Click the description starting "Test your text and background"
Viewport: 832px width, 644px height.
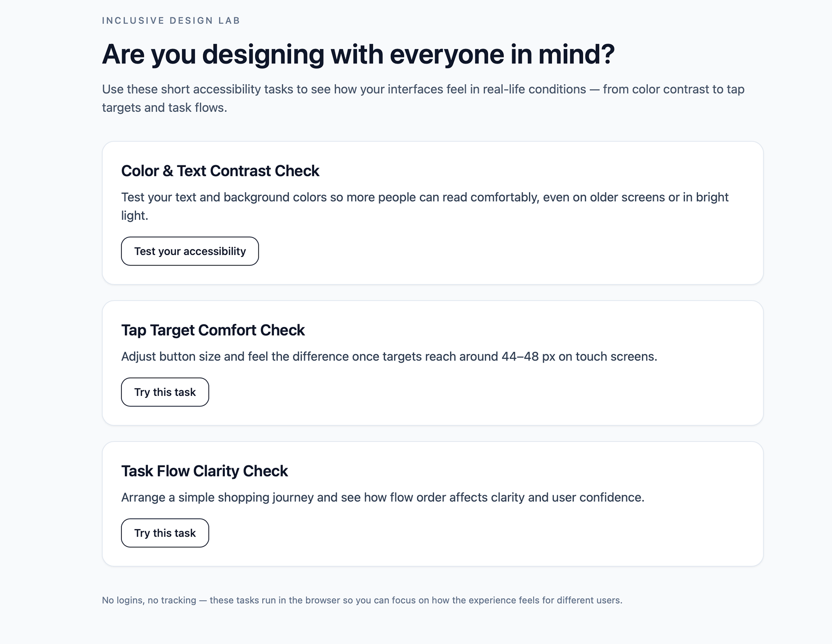coord(425,197)
